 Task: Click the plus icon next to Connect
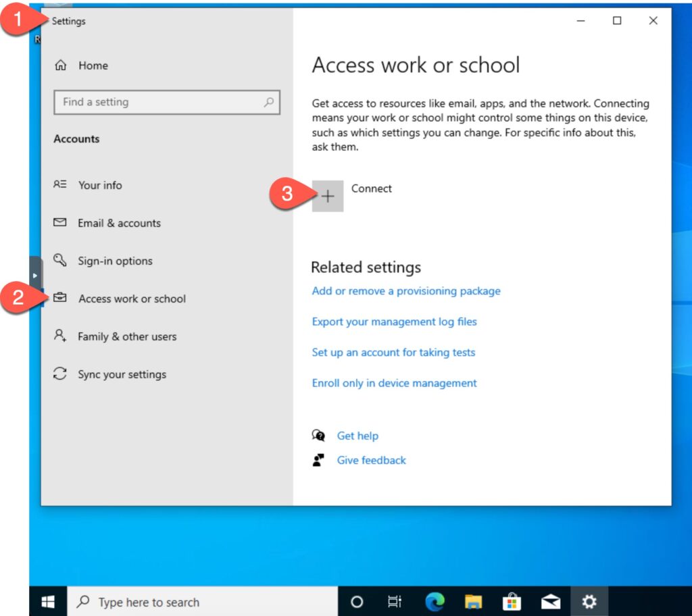(x=328, y=196)
